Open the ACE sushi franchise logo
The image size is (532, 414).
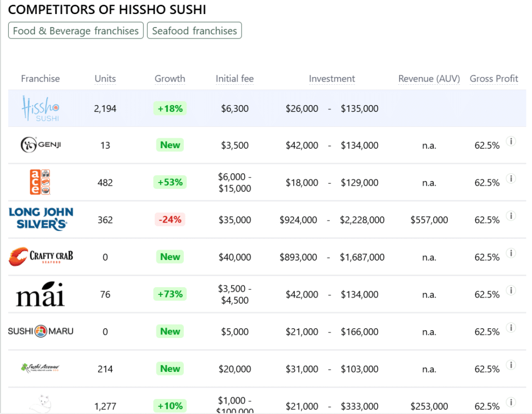pyautogui.click(x=41, y=182)
